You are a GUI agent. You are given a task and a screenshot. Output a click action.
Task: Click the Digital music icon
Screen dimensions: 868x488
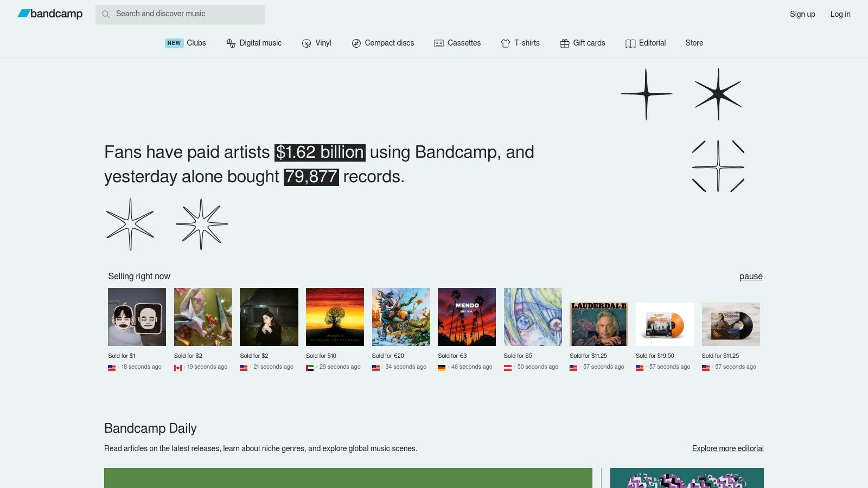[x=231, y=43]
